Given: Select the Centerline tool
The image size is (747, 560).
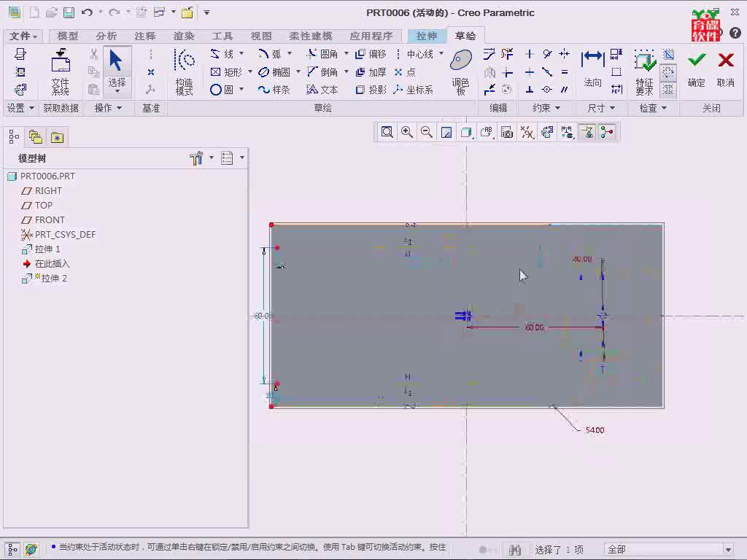Looking at the screenshot, I should [x=414, y=54].
